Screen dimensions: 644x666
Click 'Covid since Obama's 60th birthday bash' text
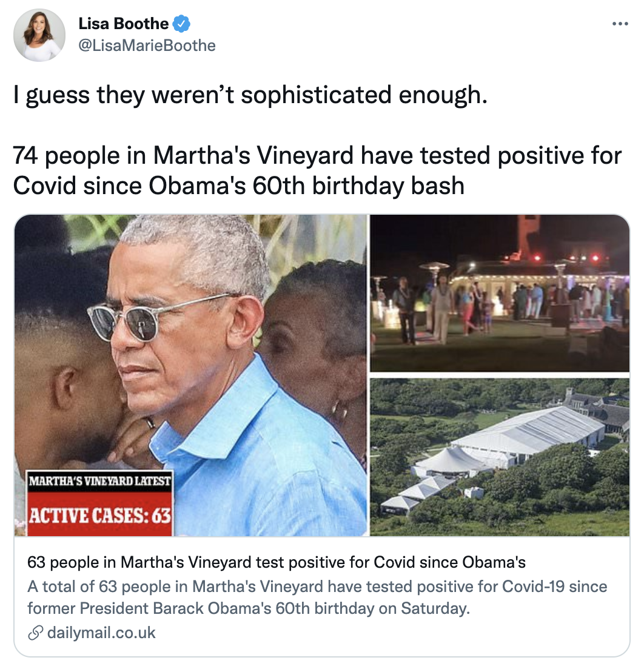(239, 186)
